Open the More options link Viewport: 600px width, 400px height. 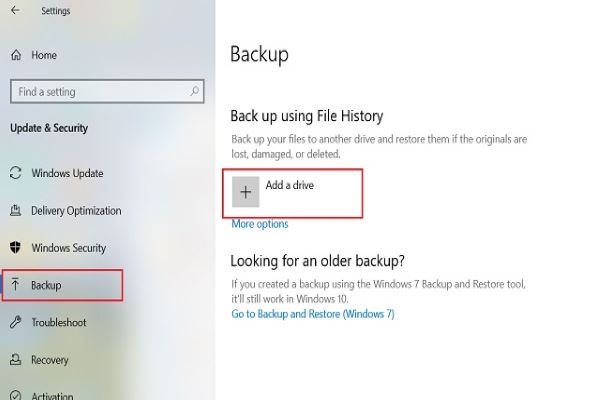coord(260,224)
